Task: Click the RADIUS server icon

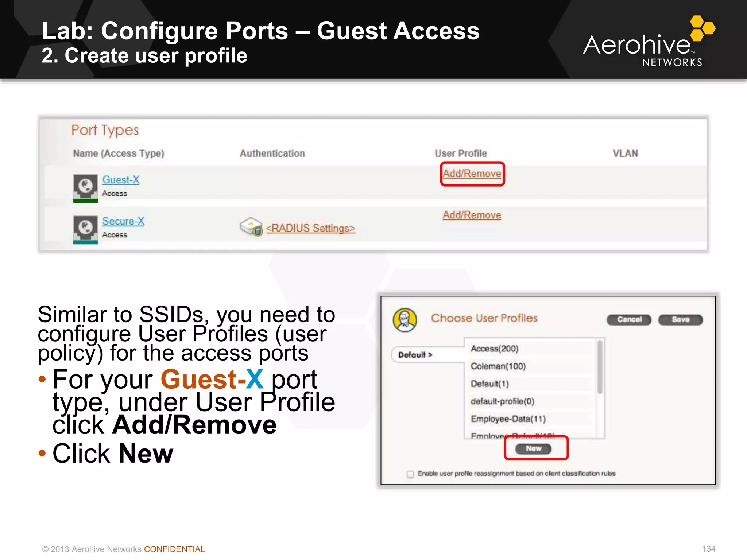Action: click(x=251, y=226)
